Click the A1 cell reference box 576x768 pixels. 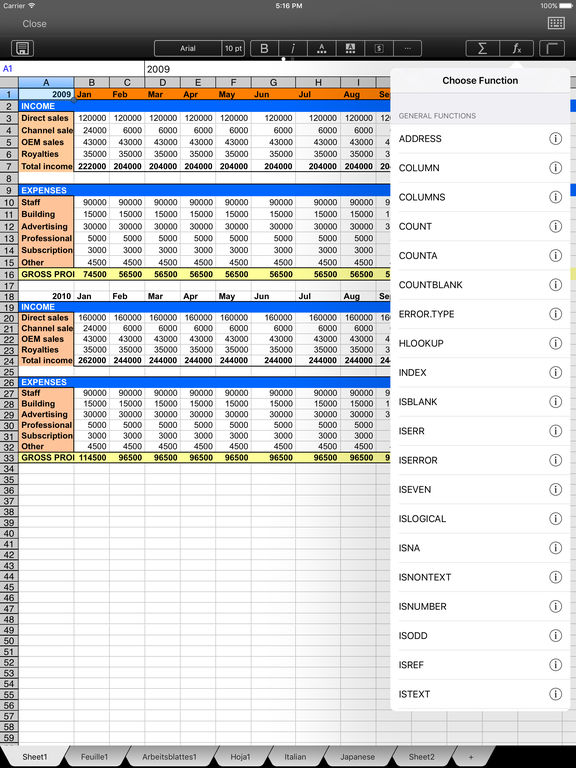72,69
